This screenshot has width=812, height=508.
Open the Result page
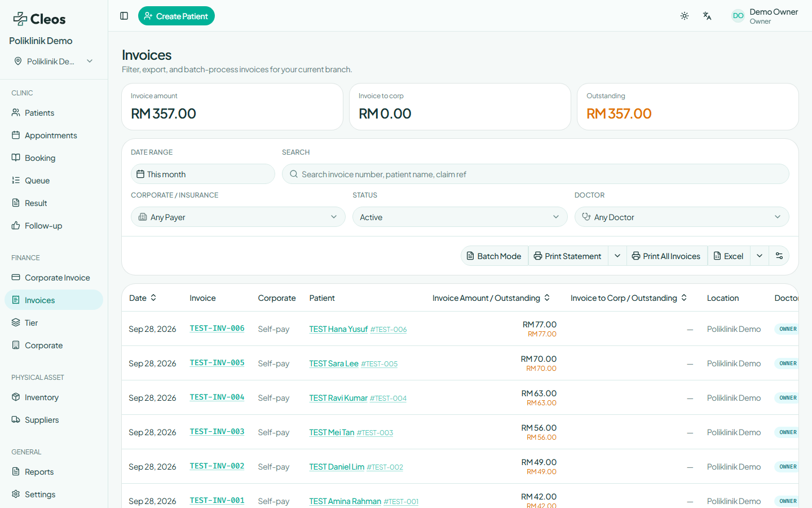pyautogui.click(x=54, y=203)
